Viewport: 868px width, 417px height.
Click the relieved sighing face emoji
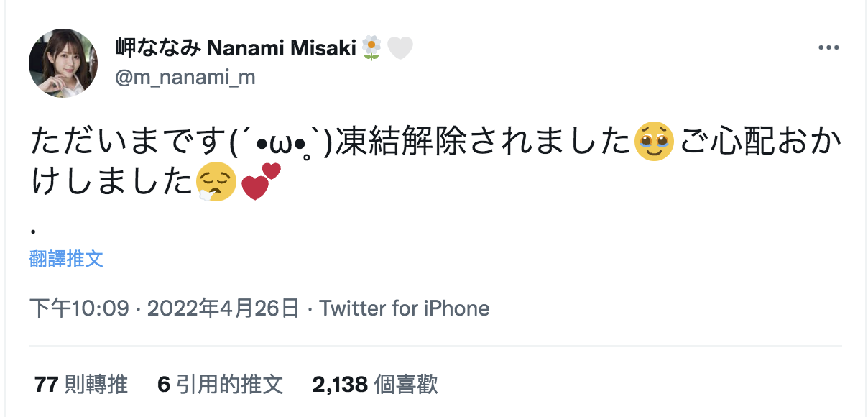tap(216, 183)
